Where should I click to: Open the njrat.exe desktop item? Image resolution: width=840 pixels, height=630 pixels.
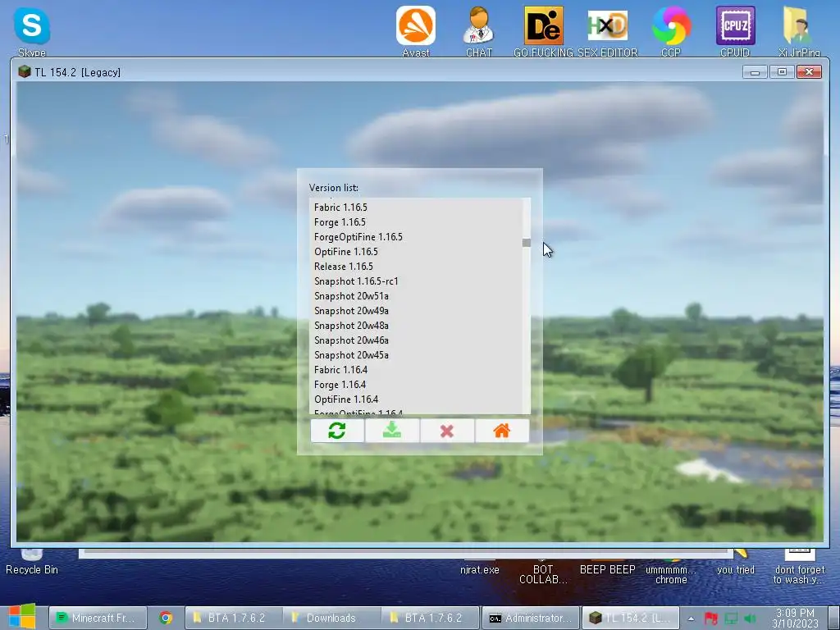(x=479, y=569)
